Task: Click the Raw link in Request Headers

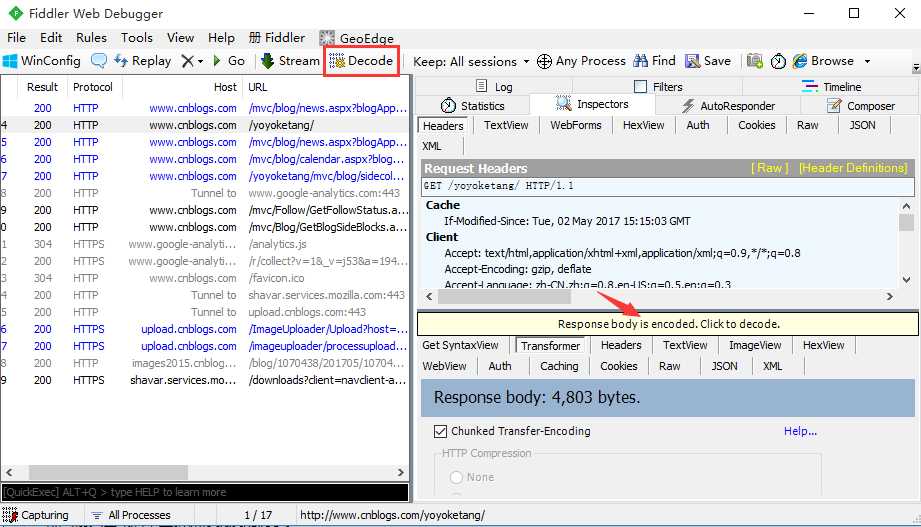Action: (x=769, y=168)
